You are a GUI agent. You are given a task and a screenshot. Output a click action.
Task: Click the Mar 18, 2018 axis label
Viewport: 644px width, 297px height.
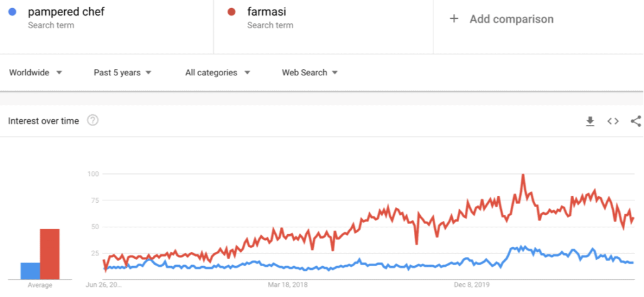287,284
